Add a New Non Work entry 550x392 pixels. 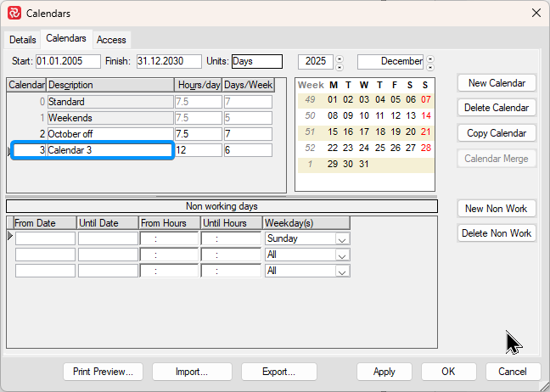pyautogui.click(x=497, y=209)
